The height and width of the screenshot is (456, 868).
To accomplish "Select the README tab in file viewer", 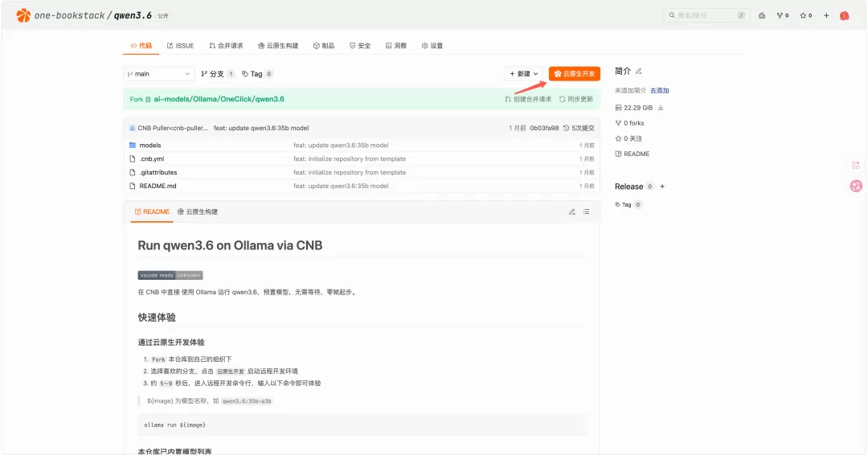I will click(152, 212).
